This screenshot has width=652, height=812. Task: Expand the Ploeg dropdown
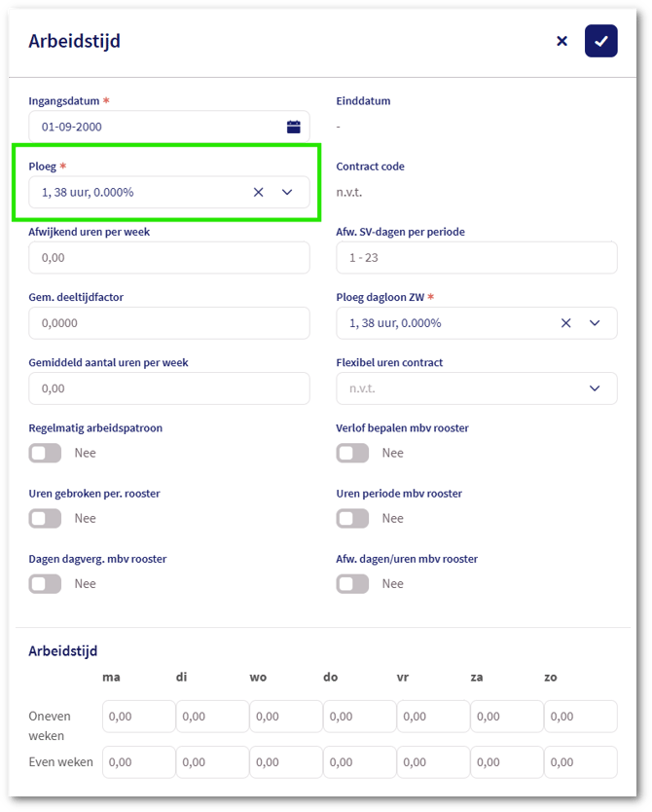tap(287, 192)
